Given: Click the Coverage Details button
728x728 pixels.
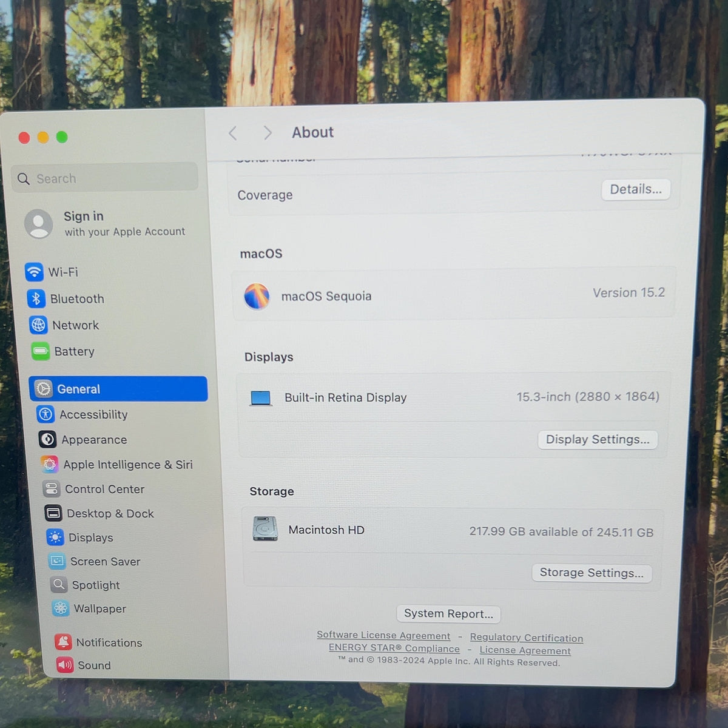Looking at the screenshot, I should [x=636, y=189].
